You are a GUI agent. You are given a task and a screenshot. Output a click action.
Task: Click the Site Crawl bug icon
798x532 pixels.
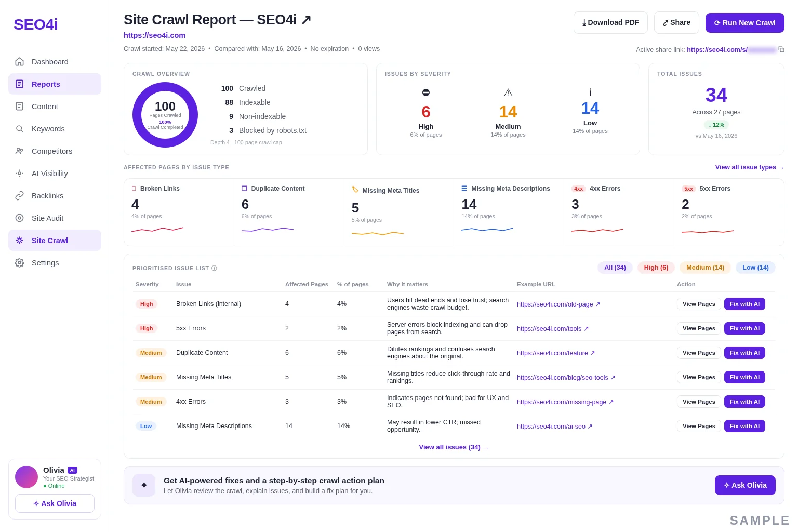(19, 241)
